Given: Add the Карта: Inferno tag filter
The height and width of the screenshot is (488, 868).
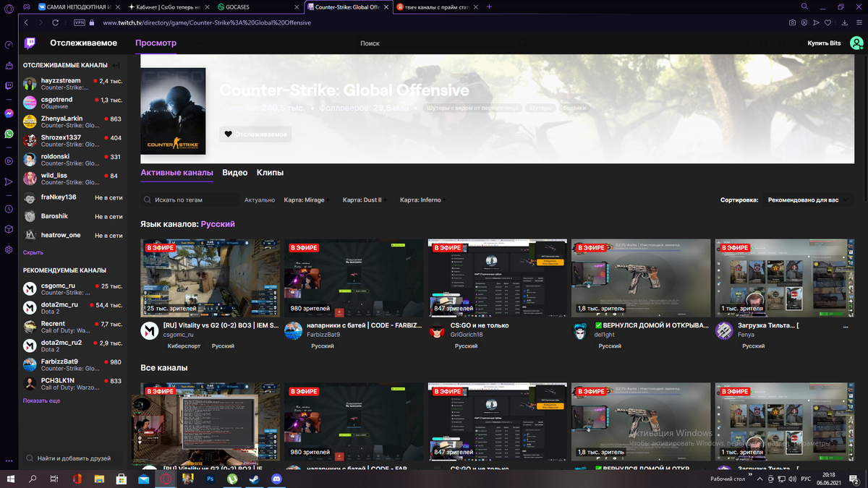Looking at the screenshot, I should [422, 200].
